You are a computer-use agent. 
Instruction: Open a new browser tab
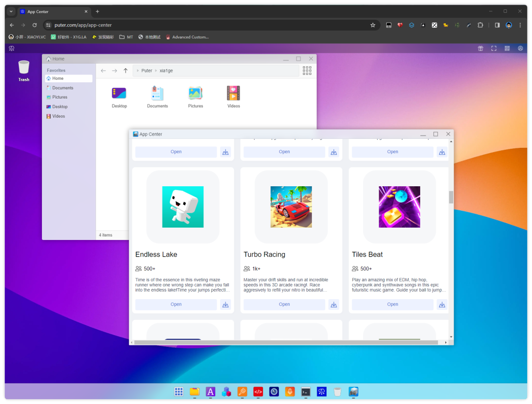pos(98,11)
